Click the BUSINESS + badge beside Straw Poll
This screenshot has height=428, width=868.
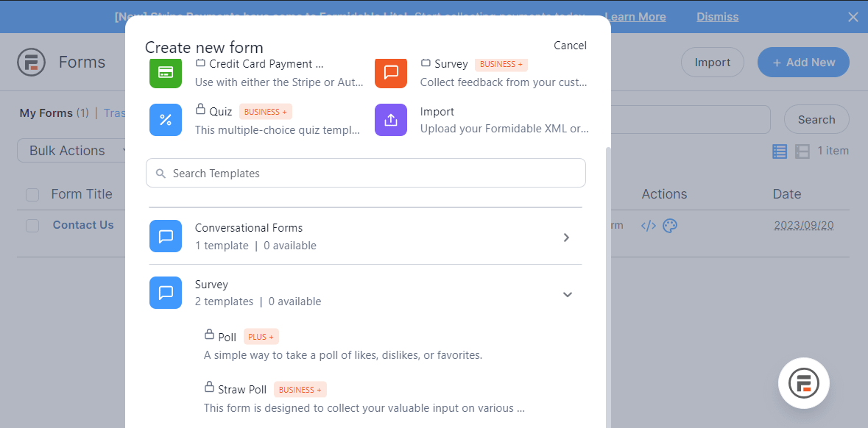[x=300, y=390]
